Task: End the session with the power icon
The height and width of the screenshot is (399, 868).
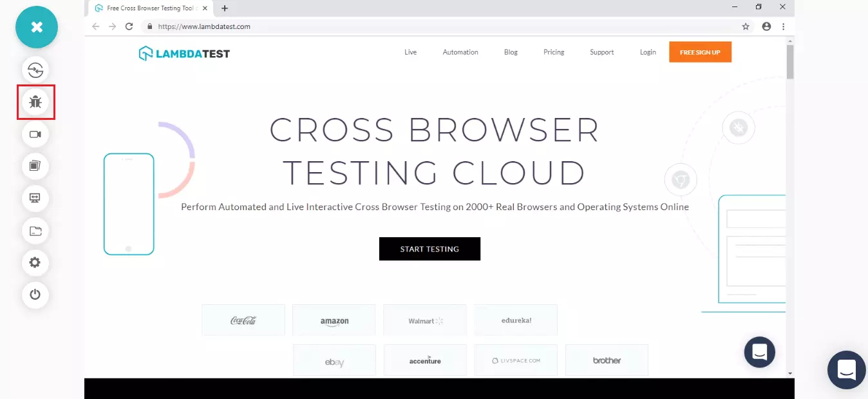Action: 35,295
